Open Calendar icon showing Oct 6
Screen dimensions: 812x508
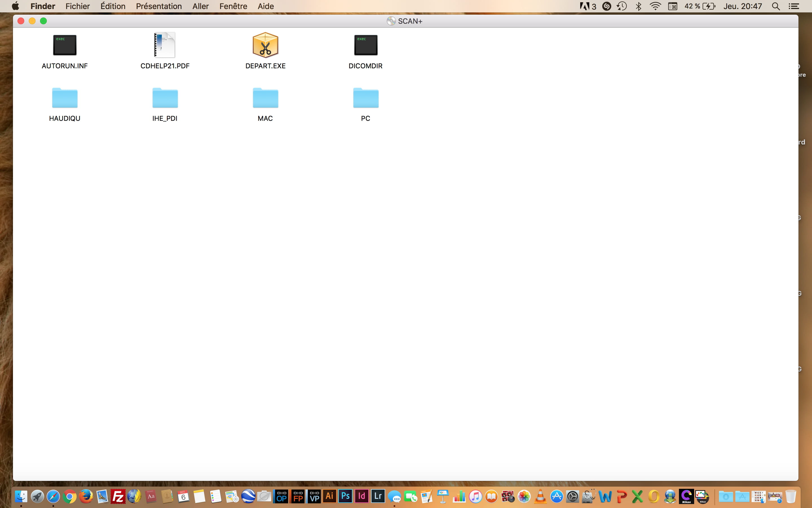pyautogui.click(x=183, y=496)
